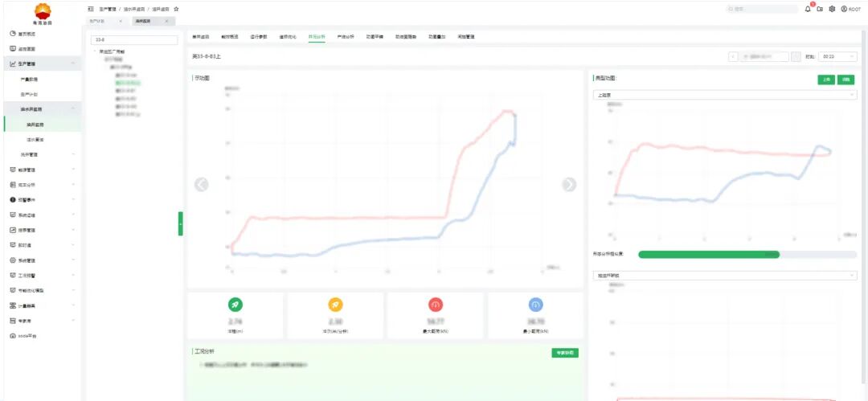Switch to the 措施优化 tab
The height and width of the screenshot is (401, 868).
[287, 36]
